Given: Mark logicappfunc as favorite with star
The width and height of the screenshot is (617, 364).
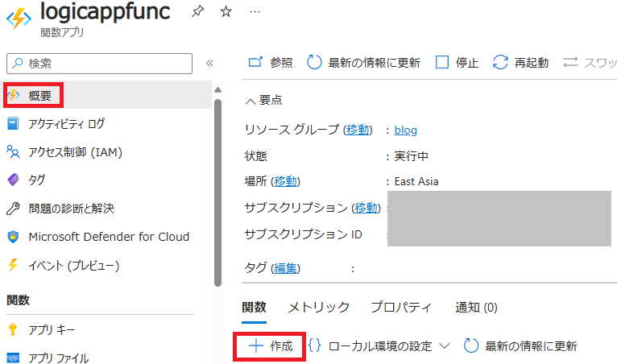Looking at the screenshot, I should 226,12.
